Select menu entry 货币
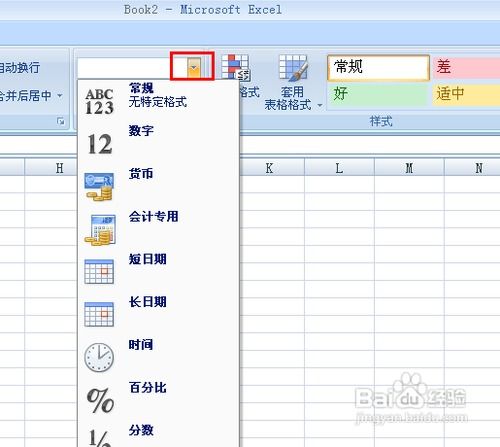 159,187
